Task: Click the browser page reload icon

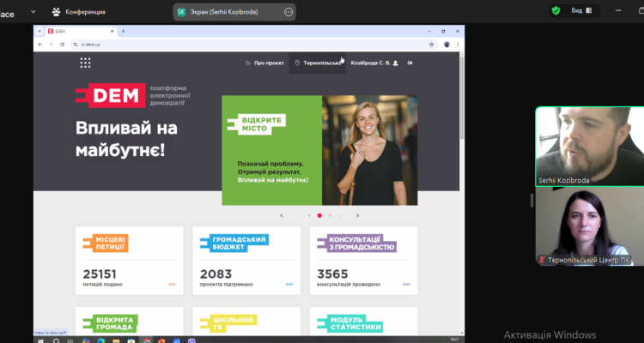Action: (62, 44)
